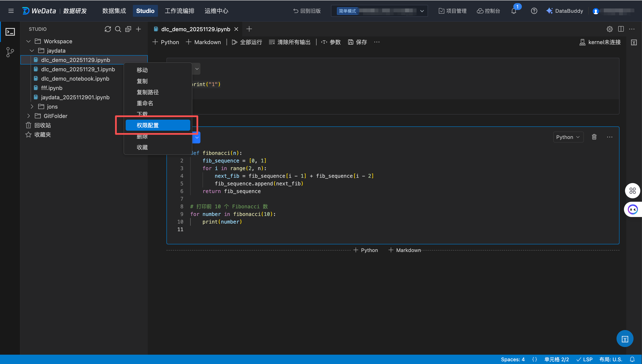
Task: Click the search icon in Studio panel
Action: coord(118,29)
